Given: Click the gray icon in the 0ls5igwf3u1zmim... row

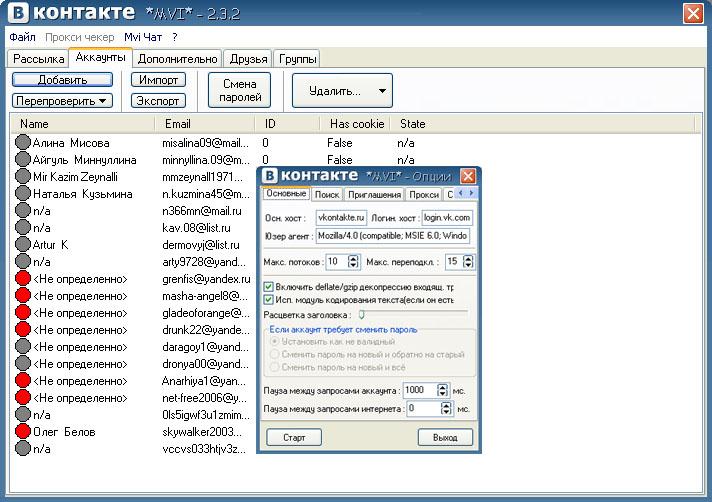Looking at the screenshot, I should [23, 414].
